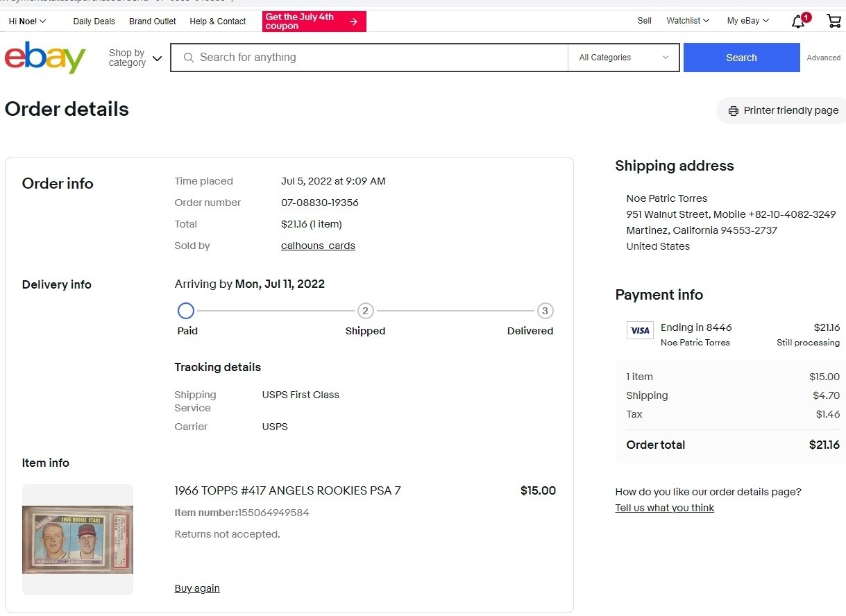Click time placed Jul 5, 2022 at 9:09 AM
This screenshot has width=846, height=616.
click(333, 181)
